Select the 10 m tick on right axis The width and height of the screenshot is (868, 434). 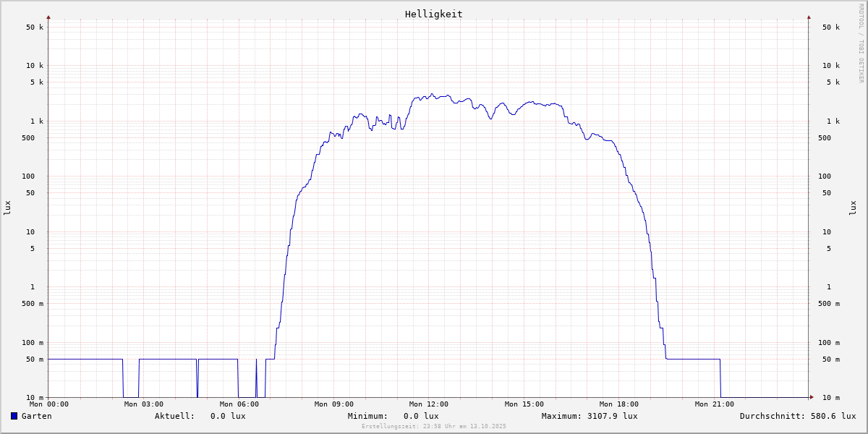click(x=831, y=398)
